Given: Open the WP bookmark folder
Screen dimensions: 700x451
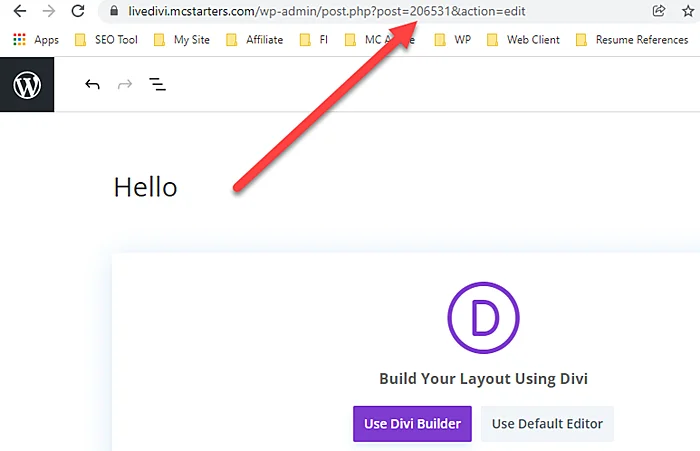Looking at the screenshot, I should click(x=453, y=40).
